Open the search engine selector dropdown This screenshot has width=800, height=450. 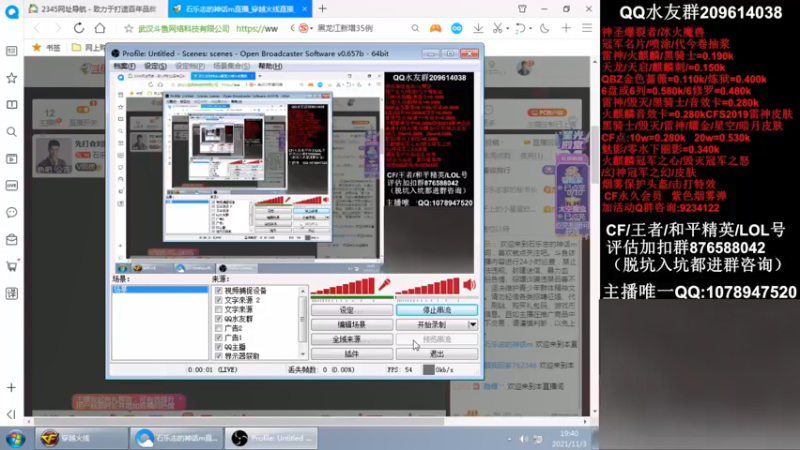[311, 29]
